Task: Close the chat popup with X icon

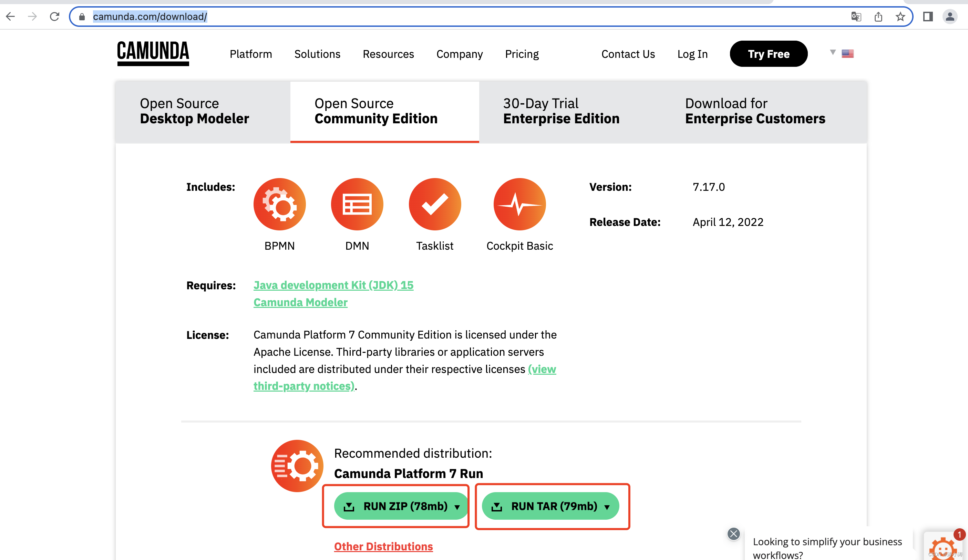Action: (x=734, y=534)
